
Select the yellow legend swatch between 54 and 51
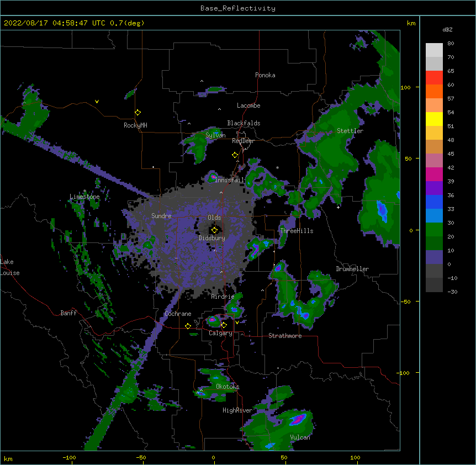click(x=434, y=119)
